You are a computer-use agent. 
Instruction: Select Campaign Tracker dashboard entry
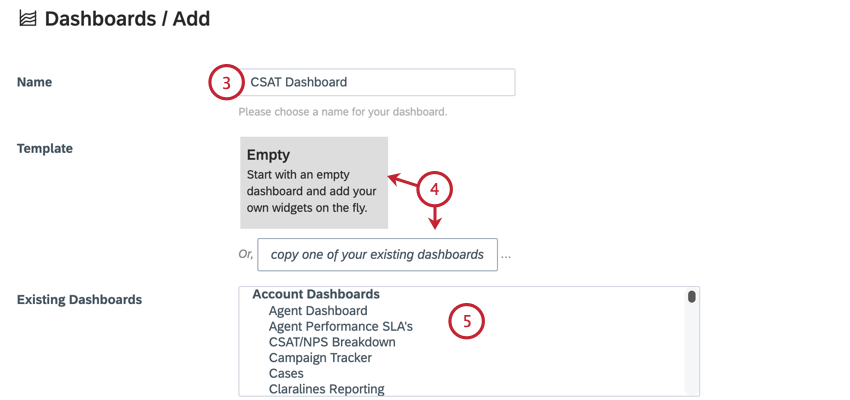point(320,358)
